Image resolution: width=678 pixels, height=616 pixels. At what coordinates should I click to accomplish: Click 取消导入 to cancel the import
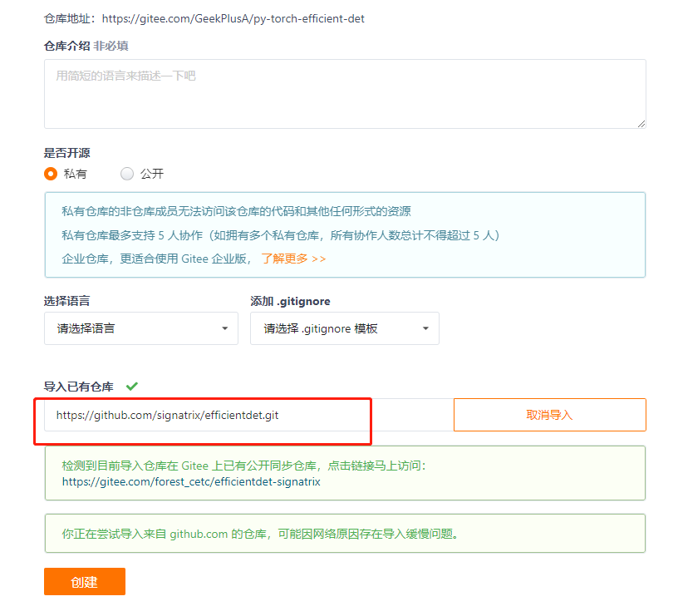(x=549, y=414)
